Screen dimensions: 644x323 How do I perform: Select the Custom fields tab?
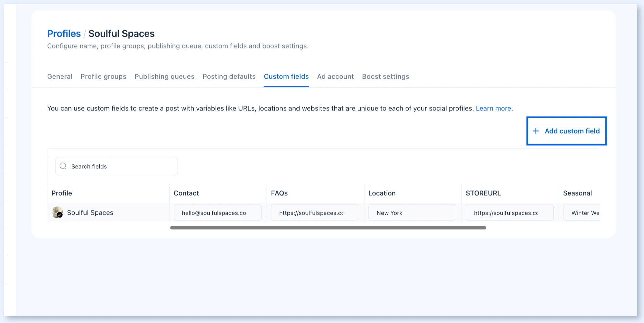tap(286, 76)
